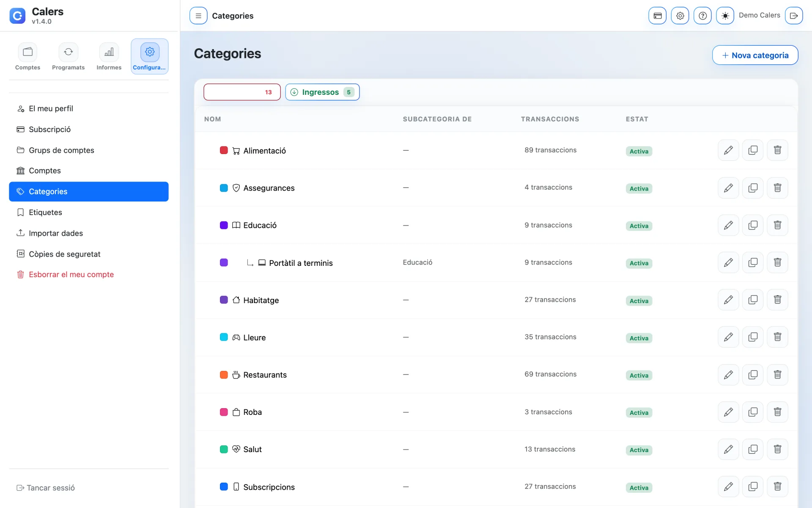Click "89 transaccions" in Alimentació row

pyautogui.click(x=550, y=150)
